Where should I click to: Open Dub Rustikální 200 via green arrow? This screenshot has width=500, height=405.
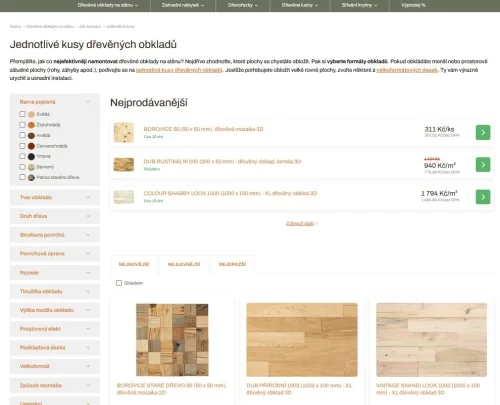[x=483, y=165]
